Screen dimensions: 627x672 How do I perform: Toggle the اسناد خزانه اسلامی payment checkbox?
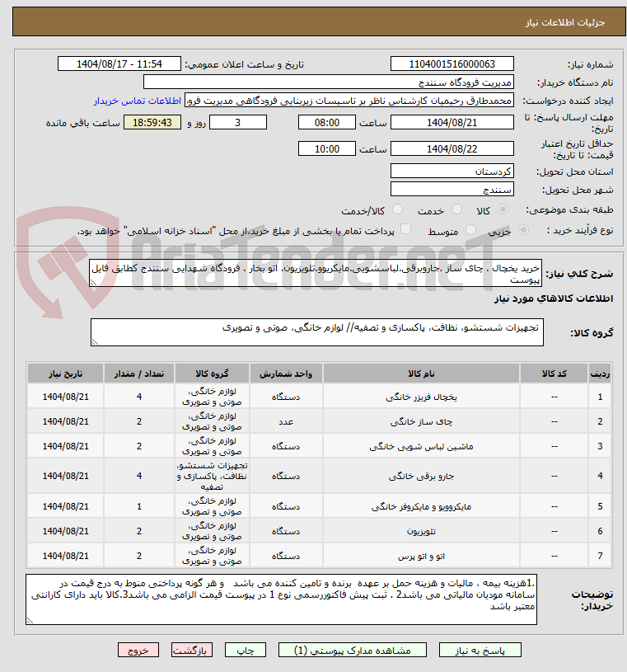pyautogui.click(x=405, y=229)
